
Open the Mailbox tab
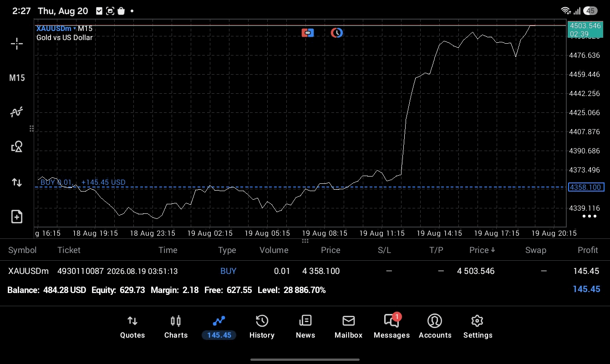[x=348, y=327]
